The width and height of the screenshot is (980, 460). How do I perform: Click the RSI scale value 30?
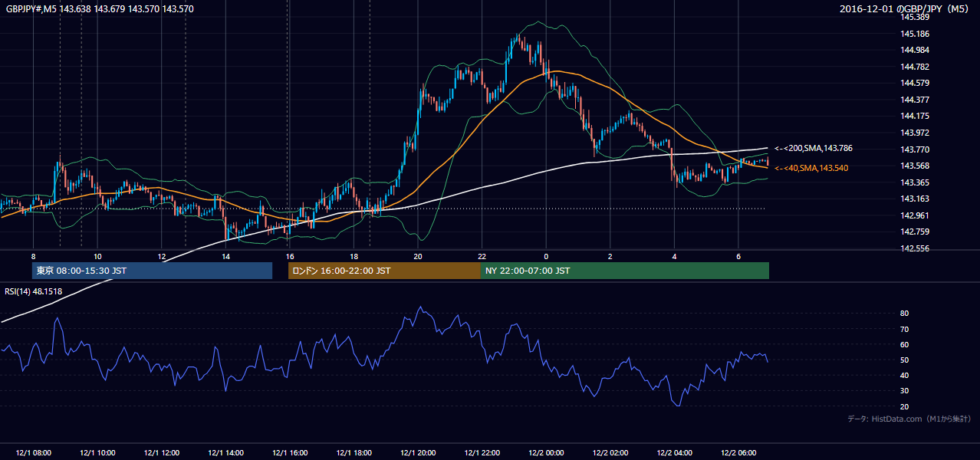point(905,391)
